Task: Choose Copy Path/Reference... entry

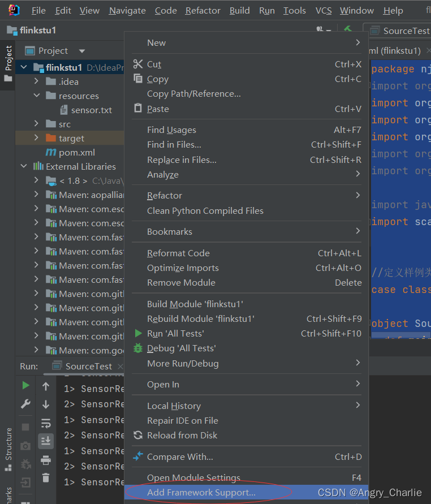Action: click(247, 93)
